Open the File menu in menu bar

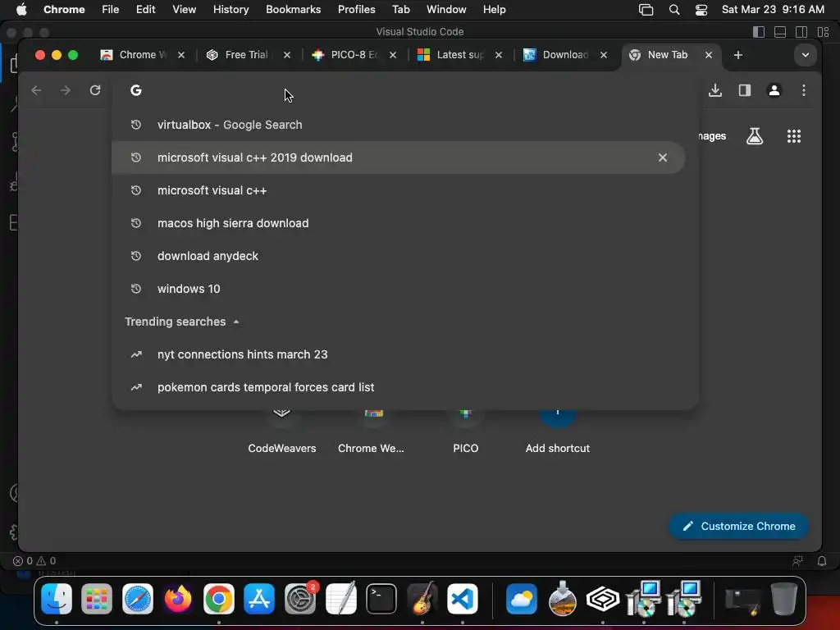111,10
